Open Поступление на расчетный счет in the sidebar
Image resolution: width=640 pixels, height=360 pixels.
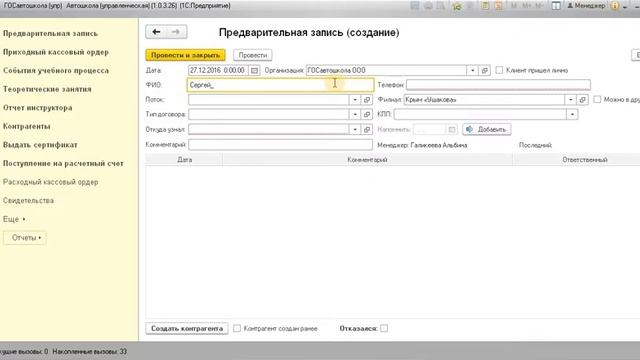pos(63,163)
